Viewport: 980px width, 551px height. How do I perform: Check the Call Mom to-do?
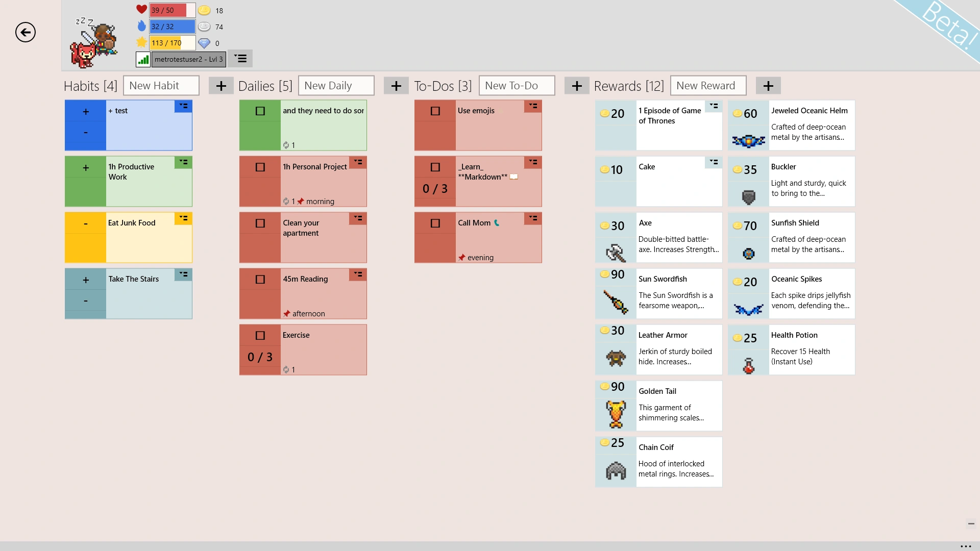point(435,223)
